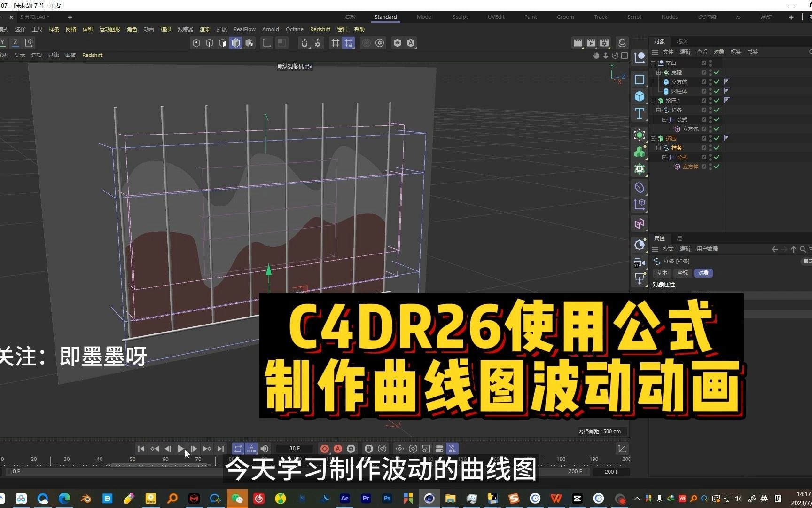Collapse white 公式 under 挤压.1
812x508 pixels.
click(x=664, y=119)
